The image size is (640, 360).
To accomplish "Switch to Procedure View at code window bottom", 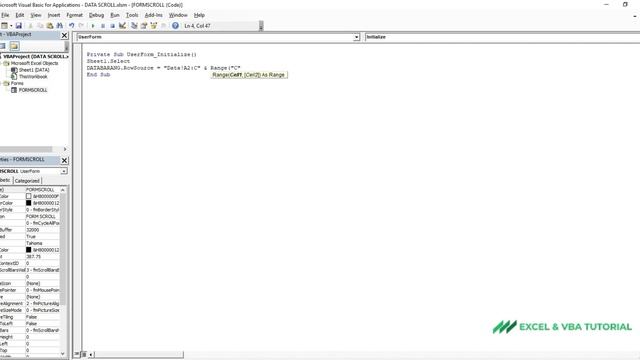I will click(77, 354).
